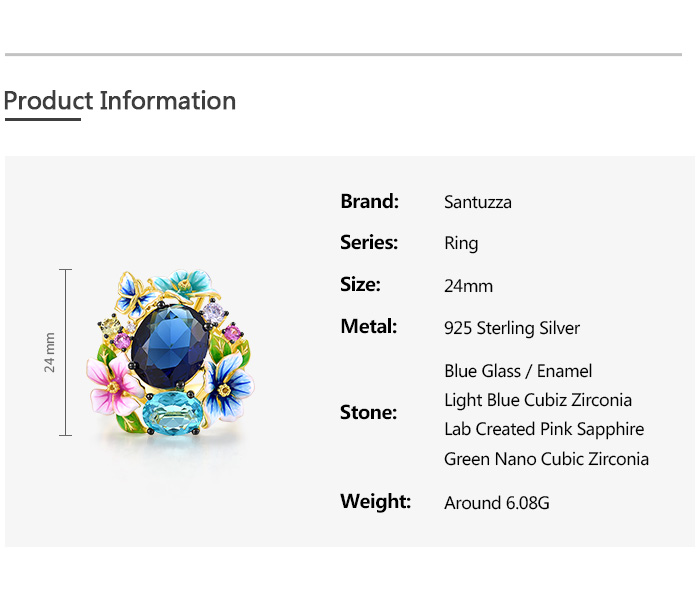Click the Metal: label

click(x=368, y=327)
